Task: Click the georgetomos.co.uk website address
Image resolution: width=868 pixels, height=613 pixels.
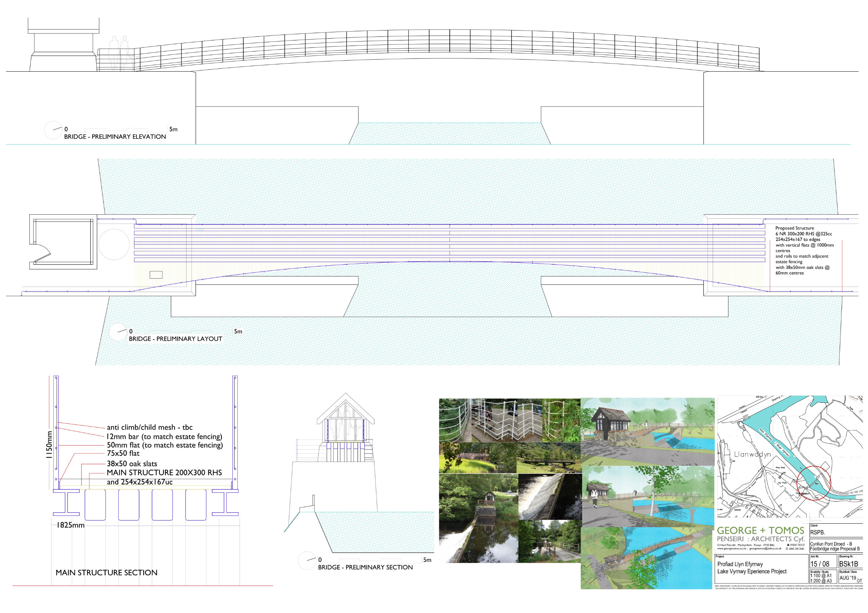Action: [x=732, y=549]
